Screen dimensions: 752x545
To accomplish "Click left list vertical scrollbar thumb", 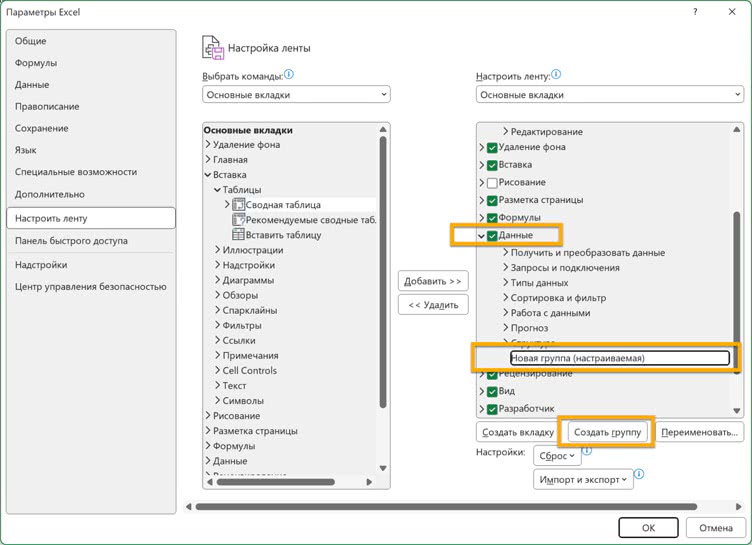I will pos(383,272).
